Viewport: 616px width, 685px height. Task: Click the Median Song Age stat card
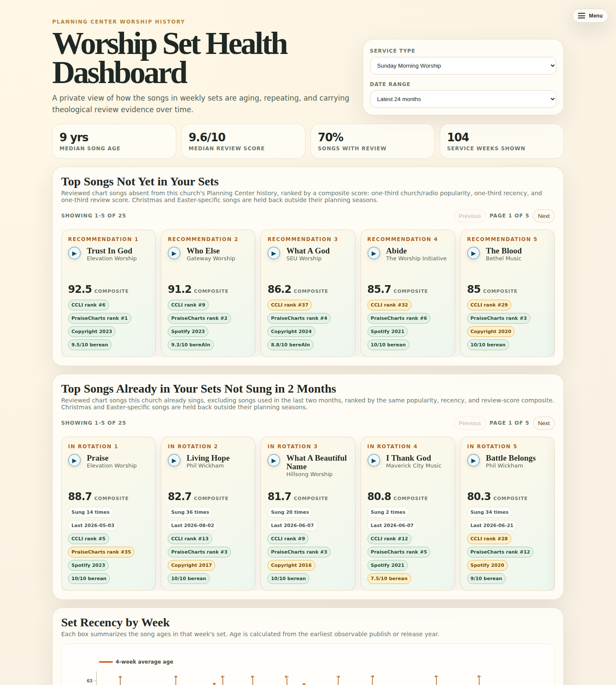tap(114, 142)
